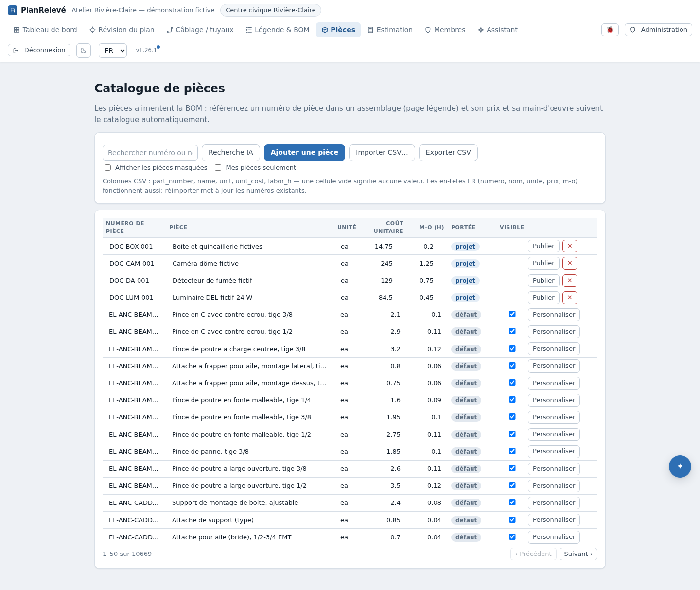Select Luminaire DEL fictif 24 W cell
Screen dimensions: 700x590
tap(212, 298)
